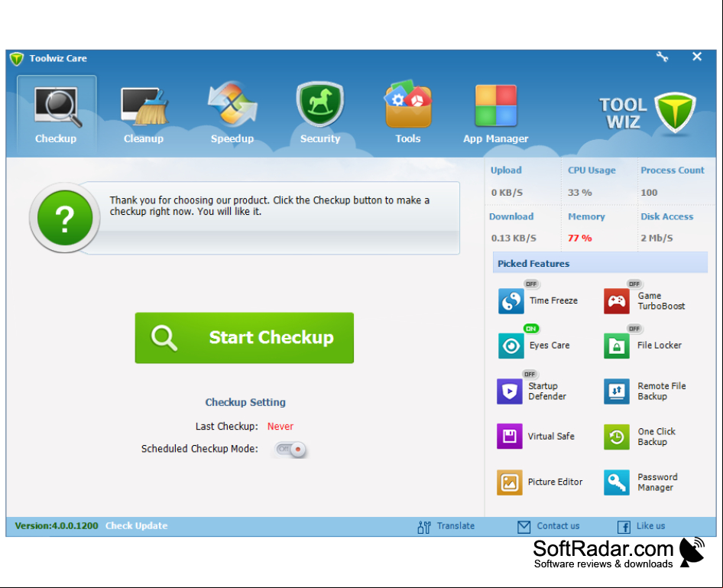Click the Facebook Like us icon
The width and height of the screenshot is (723, 588).
coord(624,527)
